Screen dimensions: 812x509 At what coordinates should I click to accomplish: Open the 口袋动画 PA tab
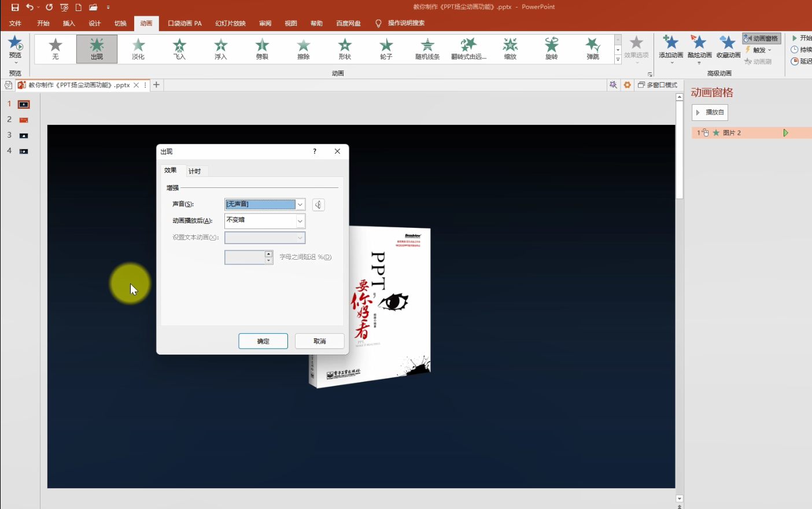point(184,23)
